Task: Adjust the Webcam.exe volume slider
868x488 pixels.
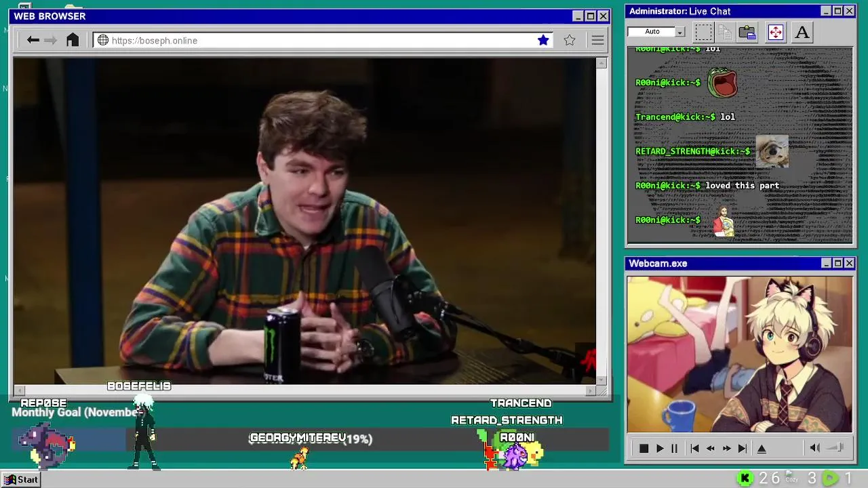Action: (835, 447)
